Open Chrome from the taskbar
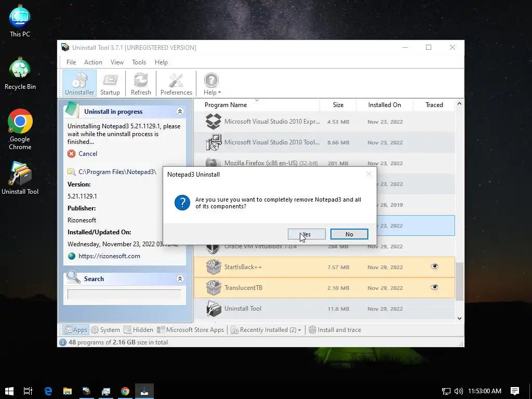Viewport: 532px width, 399px height. tap(125, 391)
